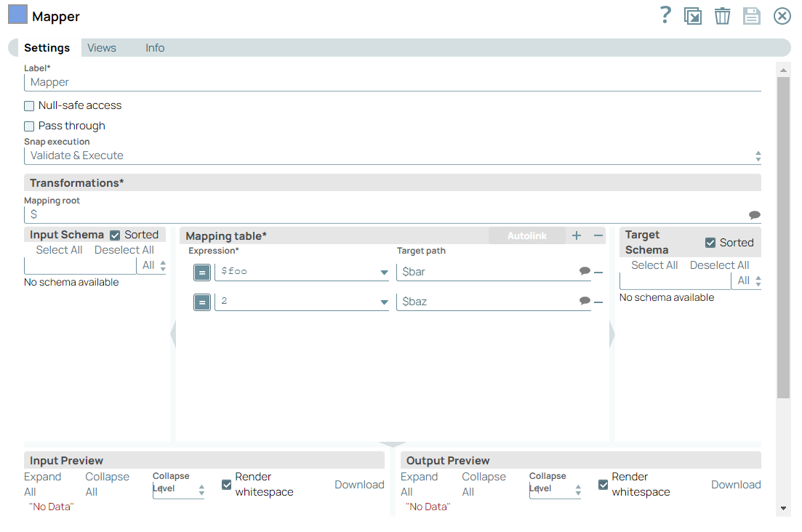Image resolution: width=802 pixels, height=532 pixels.
Task: Switch to the Views tab
Action: coord(102,48)
